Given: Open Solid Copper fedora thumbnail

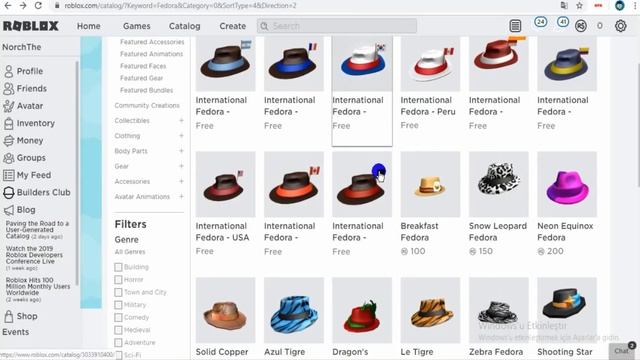Looking at the screenshot, I should pyautogui.click(x=225, y=310).
